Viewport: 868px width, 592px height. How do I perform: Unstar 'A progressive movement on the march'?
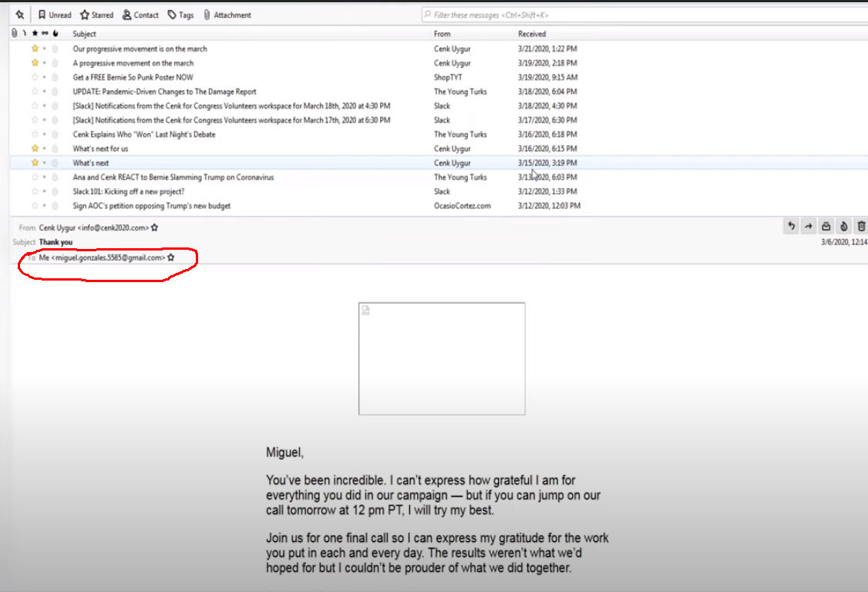pyautogui.click(x=35, y=63)
